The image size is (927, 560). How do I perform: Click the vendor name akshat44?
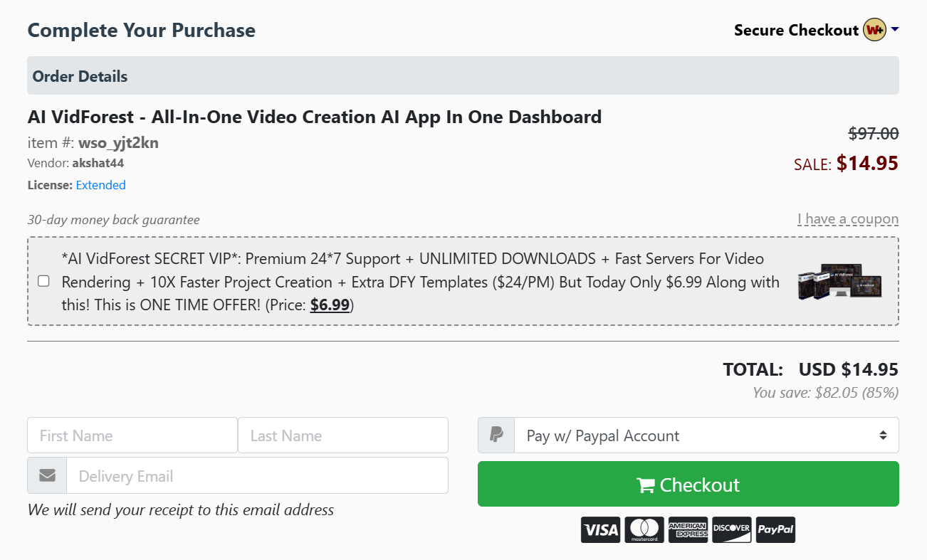point(98,163)
